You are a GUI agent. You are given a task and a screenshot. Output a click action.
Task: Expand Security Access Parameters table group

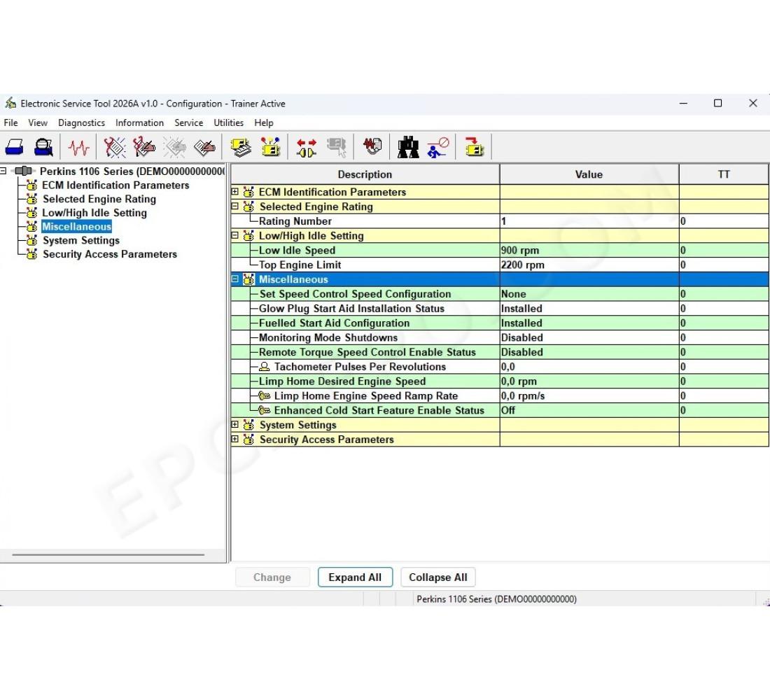tap(235, 439)
